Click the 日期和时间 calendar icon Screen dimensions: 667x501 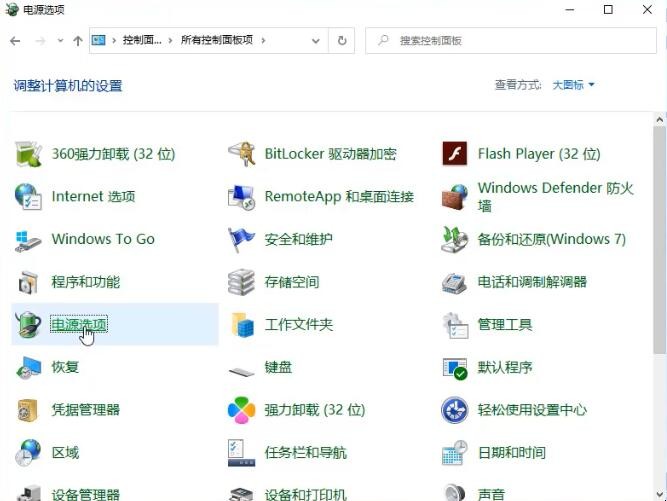tap(455, 453)
